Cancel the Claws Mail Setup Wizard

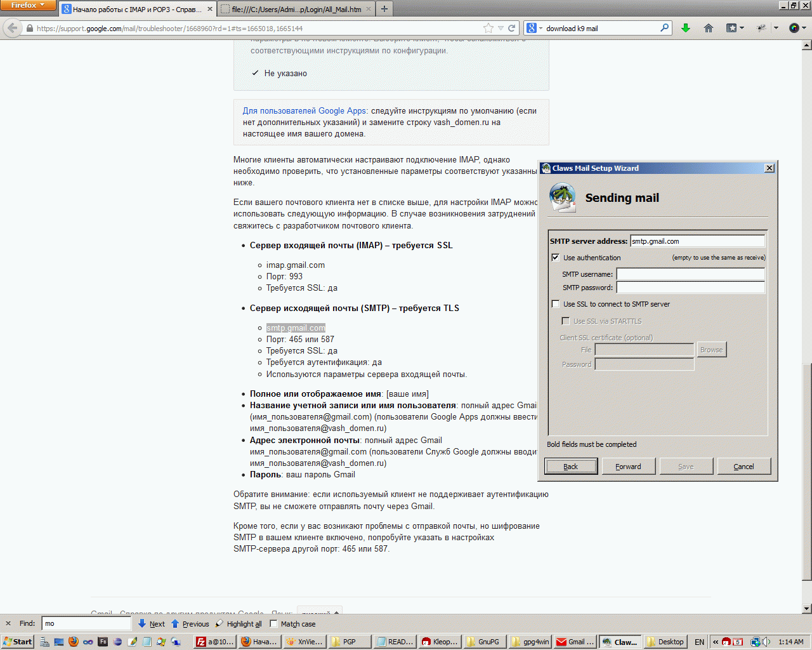click(x=744, y=467)
